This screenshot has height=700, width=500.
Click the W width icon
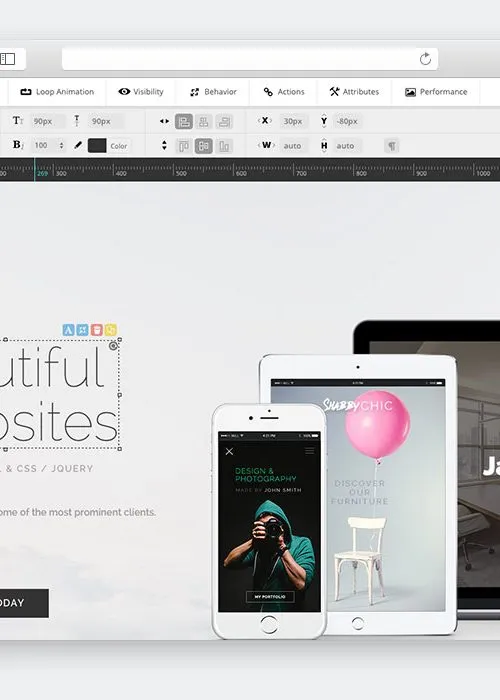point(266,145)
